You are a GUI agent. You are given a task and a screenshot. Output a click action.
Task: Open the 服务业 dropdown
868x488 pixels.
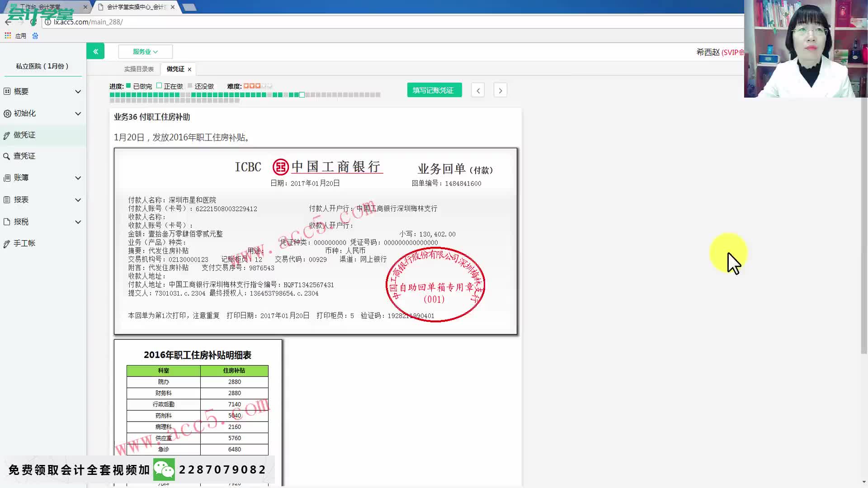tap(145, 52)
